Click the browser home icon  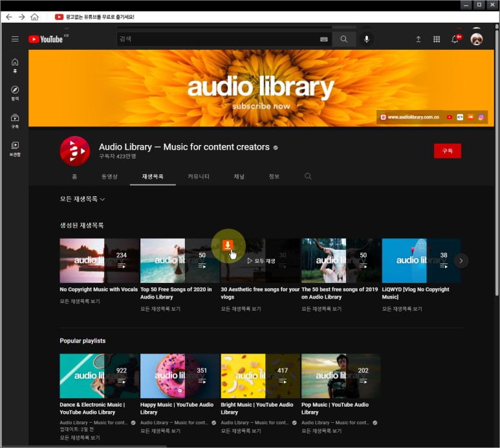pyautogui.click(x=34, y=17)
